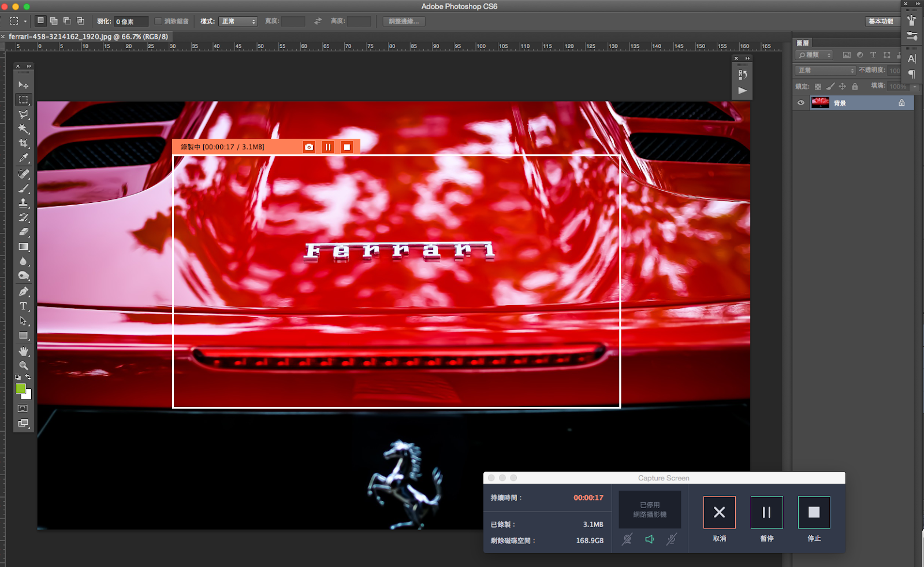Select the Pen tool
Image resolution: width=924 pixels, height=567 pixels.
23,292
